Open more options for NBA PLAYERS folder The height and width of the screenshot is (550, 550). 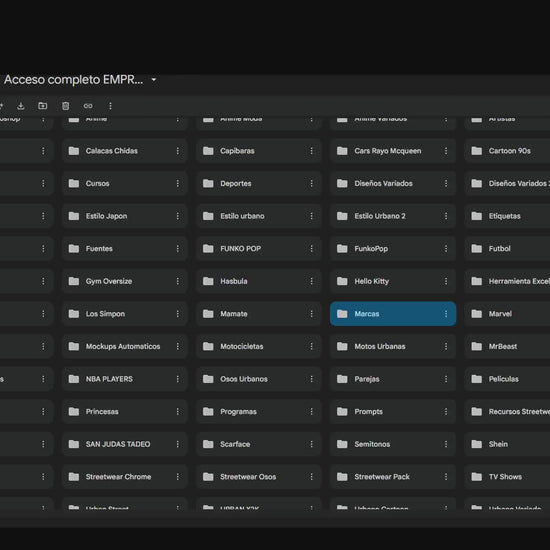coord(177,379)
